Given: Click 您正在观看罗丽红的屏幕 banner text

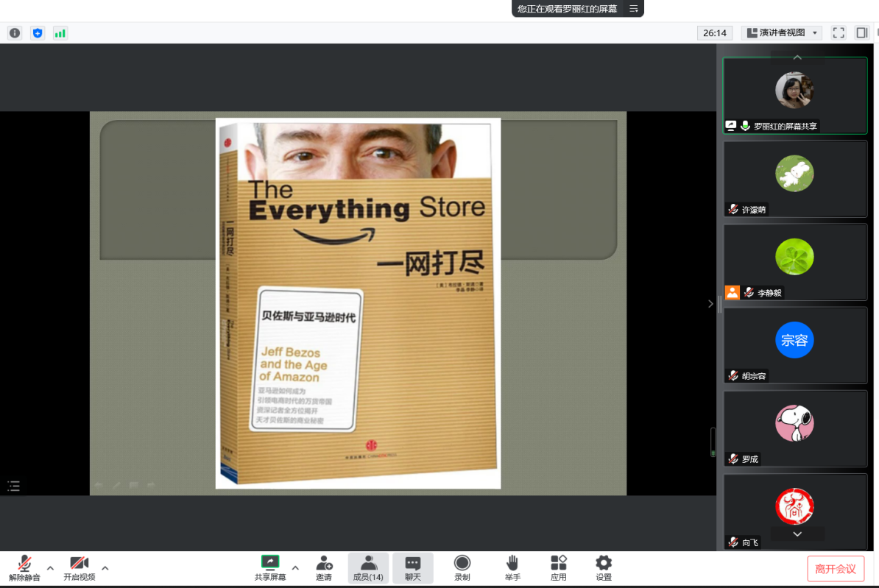Looking at the screenshot, I should coord(567,8).
